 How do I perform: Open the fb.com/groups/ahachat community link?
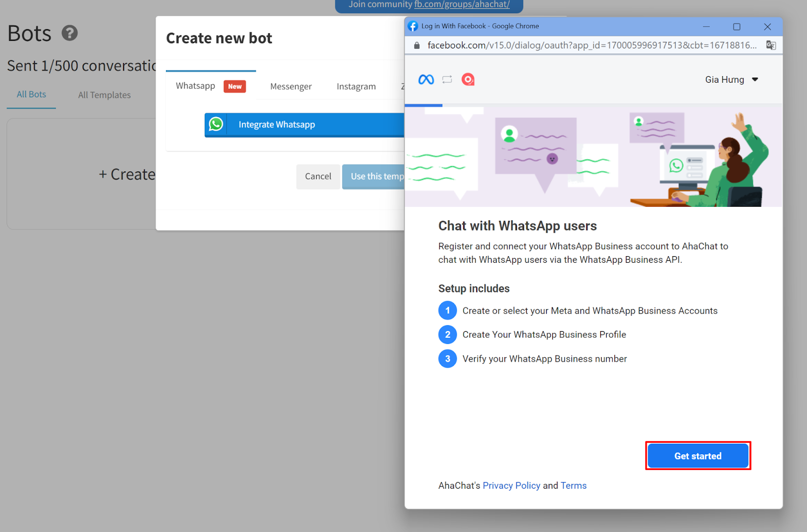tap(462, 5)
